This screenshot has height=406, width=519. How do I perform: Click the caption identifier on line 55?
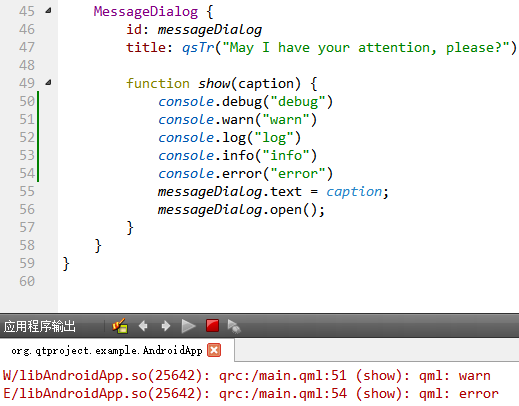click(x=354, y=192)
